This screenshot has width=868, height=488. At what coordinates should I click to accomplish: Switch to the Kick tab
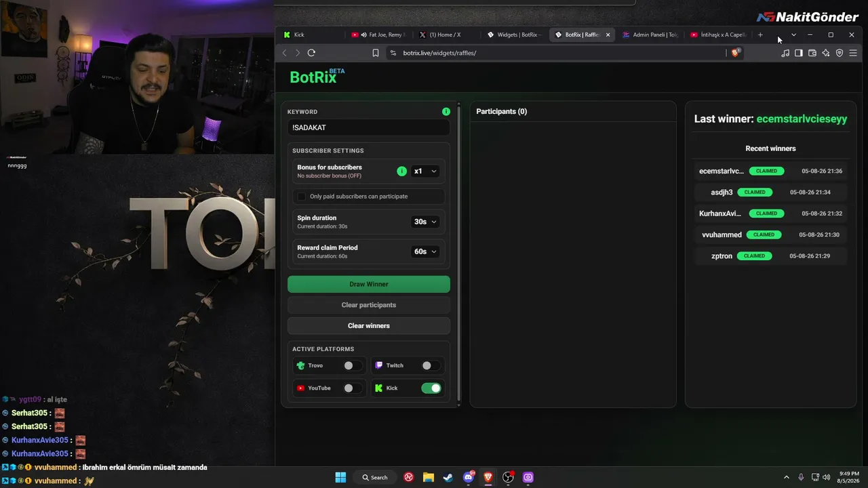pos(311,35)
